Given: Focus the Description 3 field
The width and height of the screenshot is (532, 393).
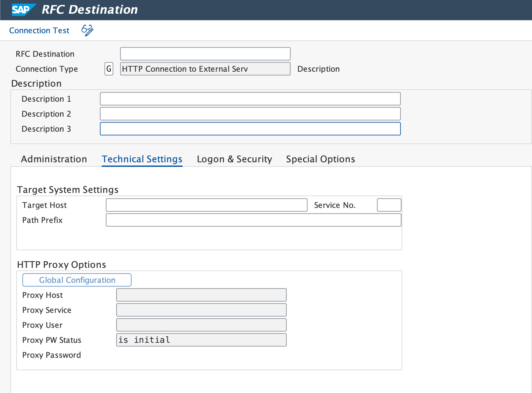Looking at the screenshot, I should pyautogui.click(x=250, y=128).
